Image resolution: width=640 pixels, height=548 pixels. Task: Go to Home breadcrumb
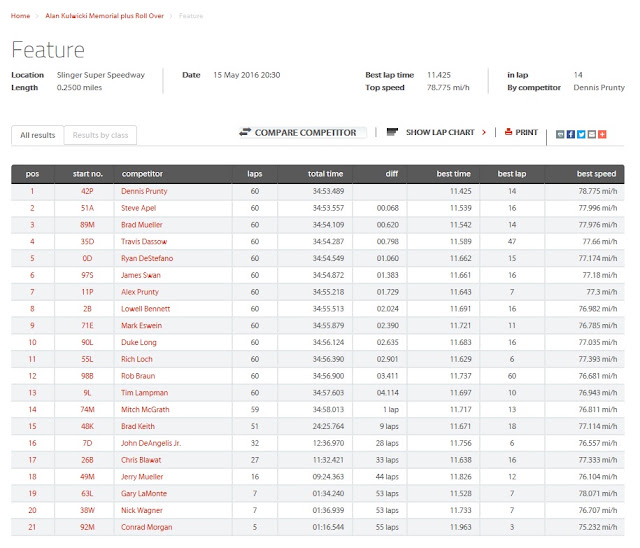pos(20,16)
